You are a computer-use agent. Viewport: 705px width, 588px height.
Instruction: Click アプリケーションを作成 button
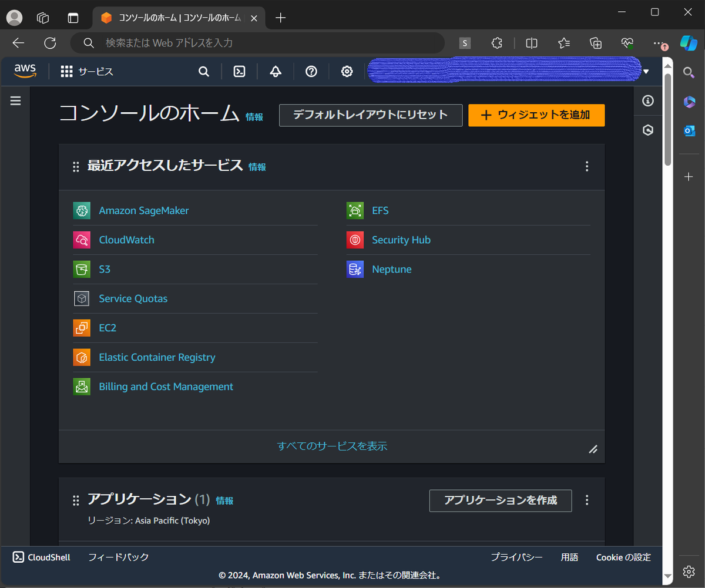(x=501, y=500)
